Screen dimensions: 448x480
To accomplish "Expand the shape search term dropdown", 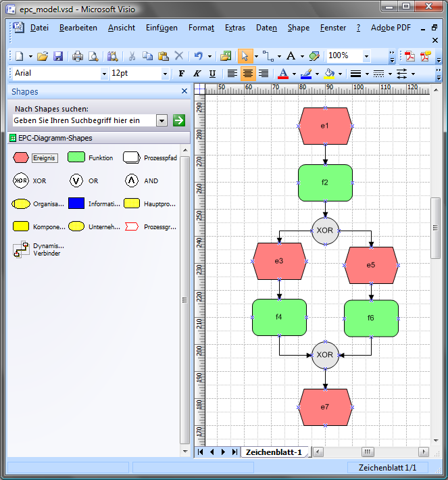I will tap(161, 120).
